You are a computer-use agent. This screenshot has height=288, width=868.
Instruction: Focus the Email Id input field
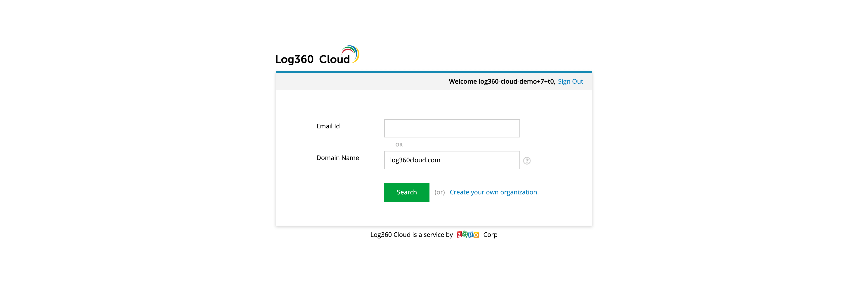coord(452,128)
